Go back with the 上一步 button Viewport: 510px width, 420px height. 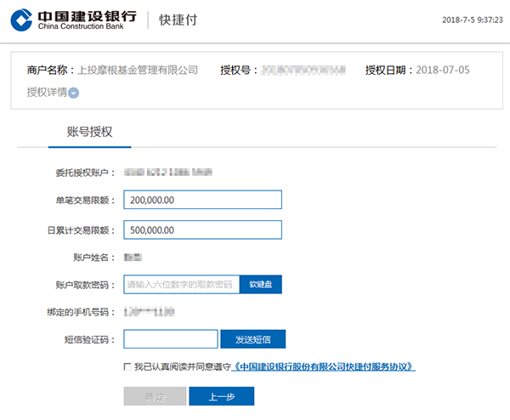tap(222, 396)
